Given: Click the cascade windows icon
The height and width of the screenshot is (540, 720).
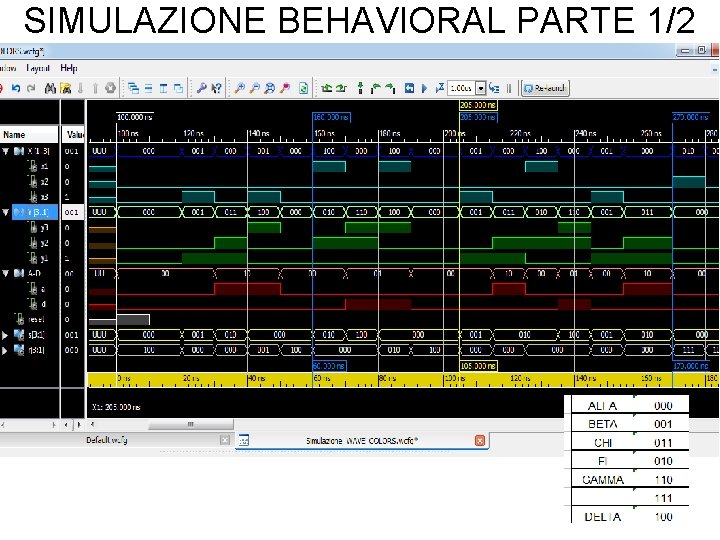Looking at the screenshot, I should (x=134, y=88).
